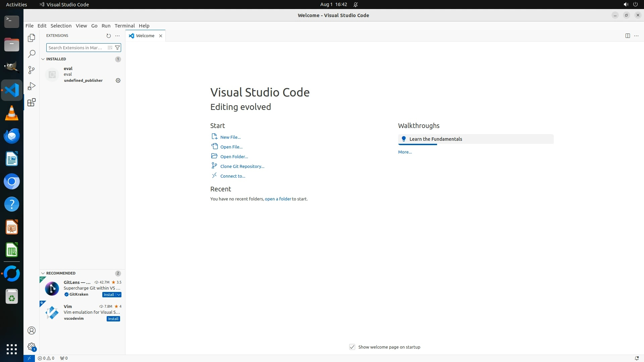
Task: Collapse the Installed extensions section
Action: [43, 59]
